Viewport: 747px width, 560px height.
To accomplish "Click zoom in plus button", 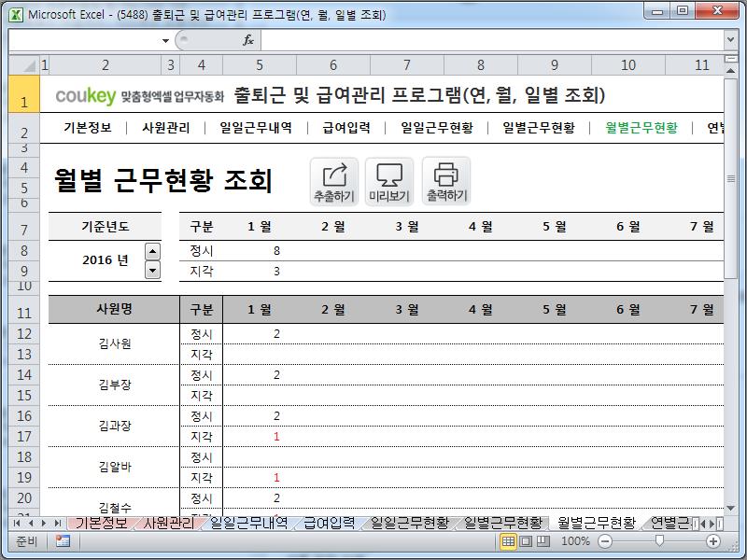I will coord(713,541).
